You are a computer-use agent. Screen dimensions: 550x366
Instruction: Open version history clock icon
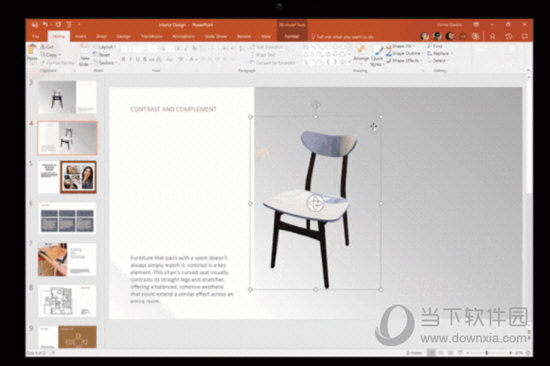(x=509, y=36)
